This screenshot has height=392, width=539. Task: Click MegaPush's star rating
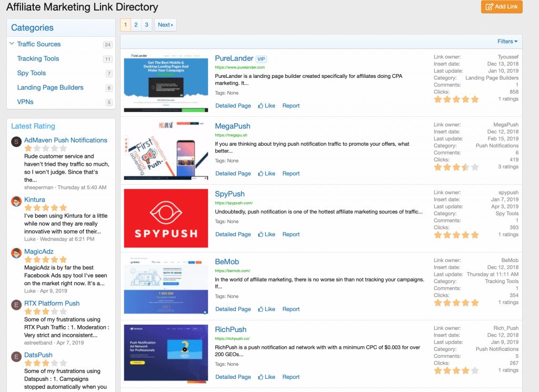point(456,167)
